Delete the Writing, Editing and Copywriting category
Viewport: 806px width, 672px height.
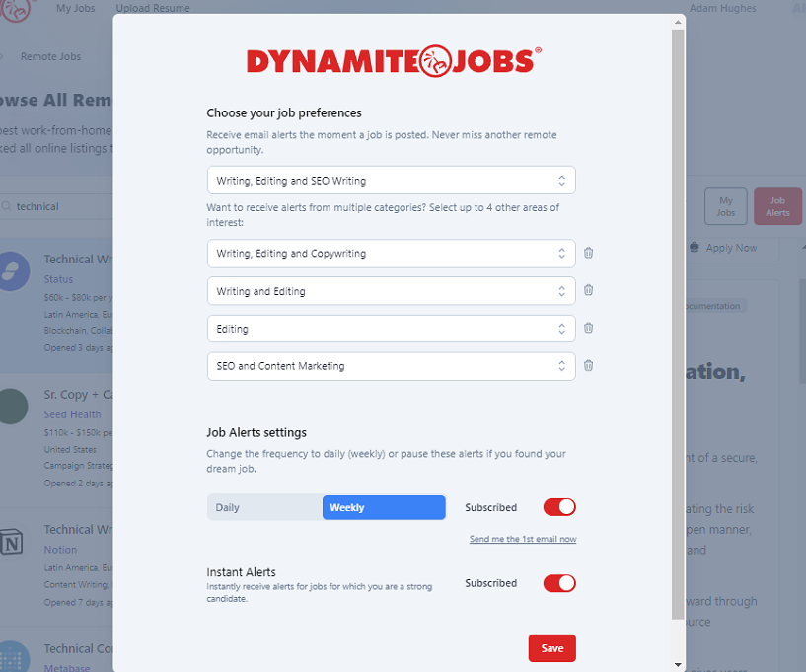[589, 253]
